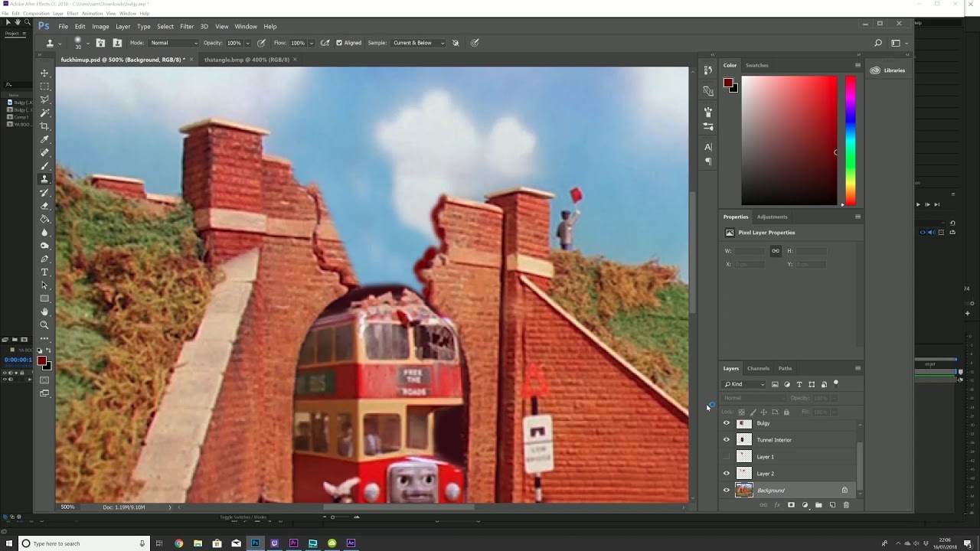Open the Image menu
Viewport: 980px width, 551px height.
point(101,26)
